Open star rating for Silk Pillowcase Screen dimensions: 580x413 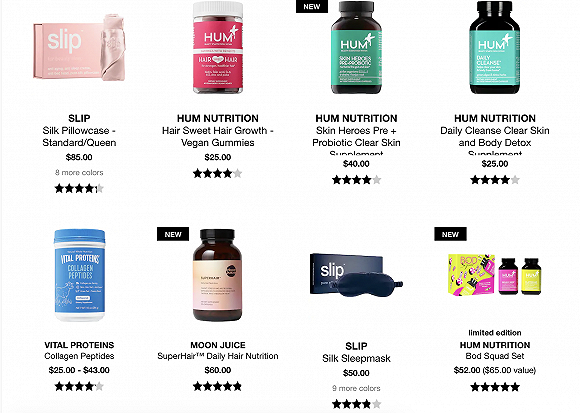coord(79,189)
